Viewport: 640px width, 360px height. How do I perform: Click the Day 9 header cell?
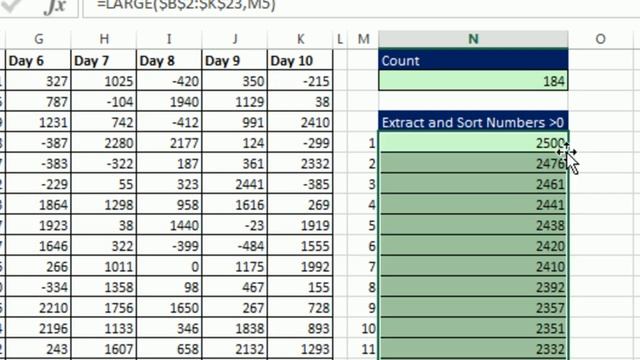(x=235, y=61)
